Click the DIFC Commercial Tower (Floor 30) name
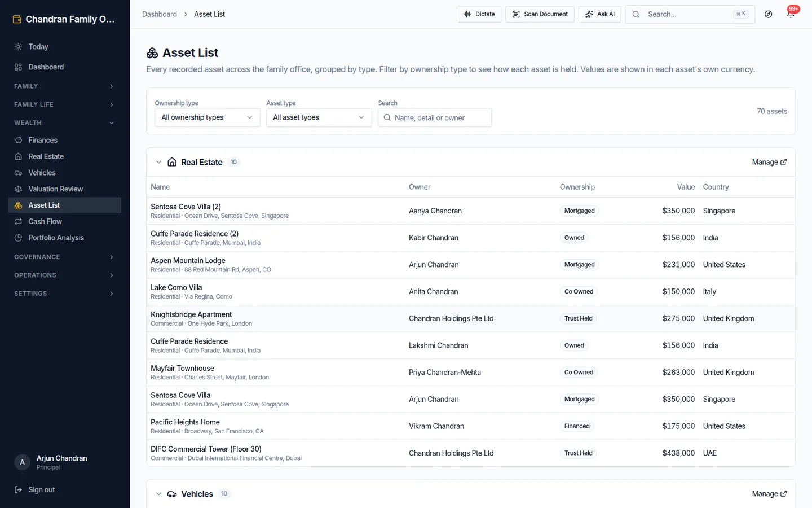The width and height of the screenshot is (812, 508). [x=206, y=449]
